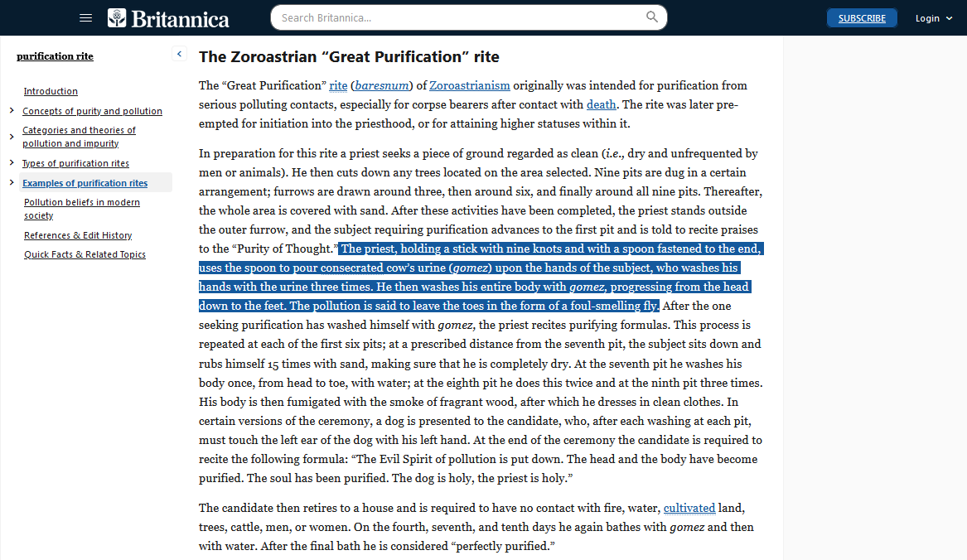Open Concepts of purity and pollution link
Image resolution: width=967 pixels, height=560 pixels.
point(93,111)
